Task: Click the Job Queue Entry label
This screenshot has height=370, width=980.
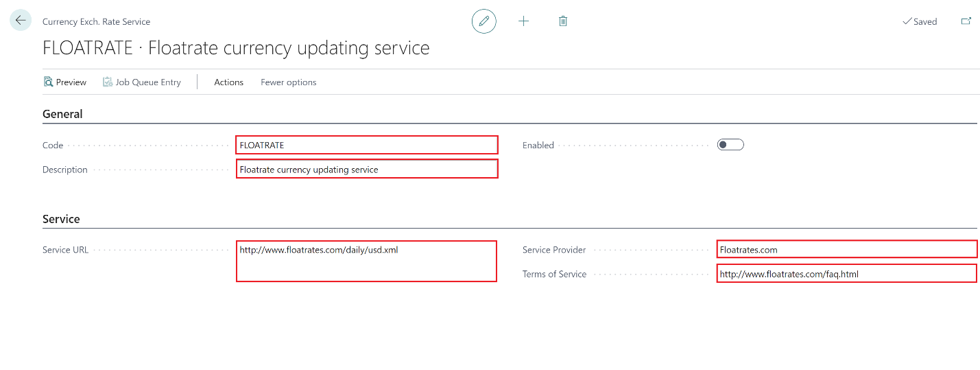Action: [148, 82]
